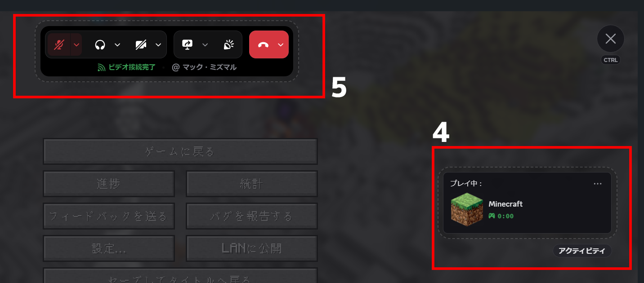Click the アクティビティ label button
This screenshot has height=283, width=644.
pos(582,251)
